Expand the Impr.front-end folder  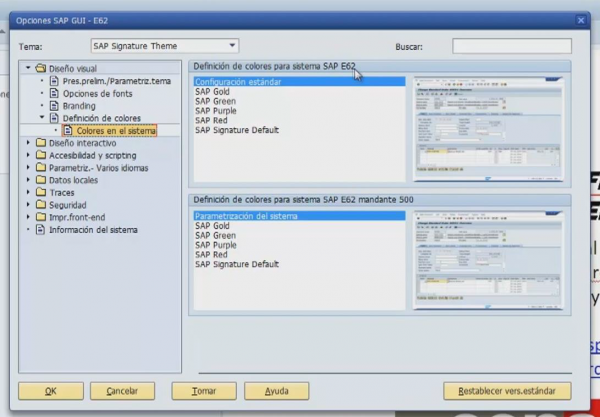(x=28, y=217)
